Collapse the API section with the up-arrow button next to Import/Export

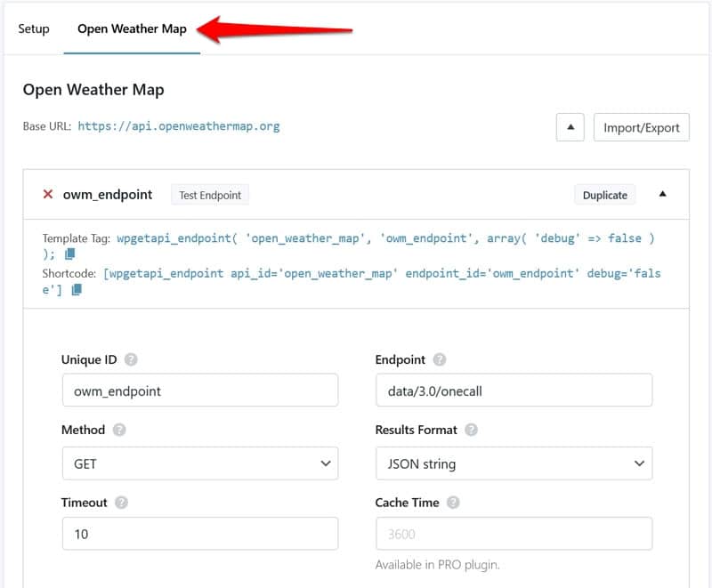point(570,127)
